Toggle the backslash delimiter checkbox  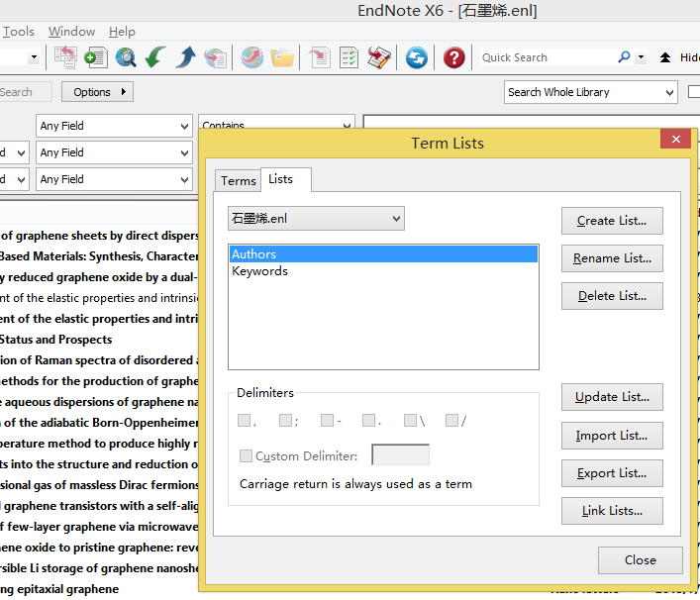pyautogui.click(x=410, y=420)
